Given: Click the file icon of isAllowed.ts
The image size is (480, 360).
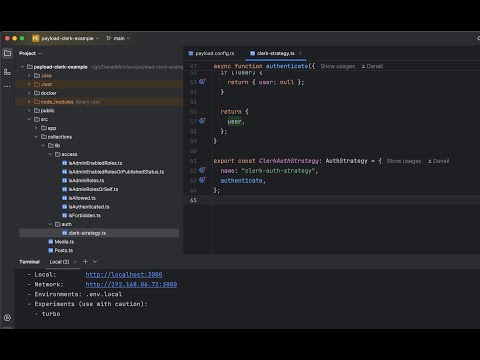Looking at the screenshot, I should click(65, 198).
